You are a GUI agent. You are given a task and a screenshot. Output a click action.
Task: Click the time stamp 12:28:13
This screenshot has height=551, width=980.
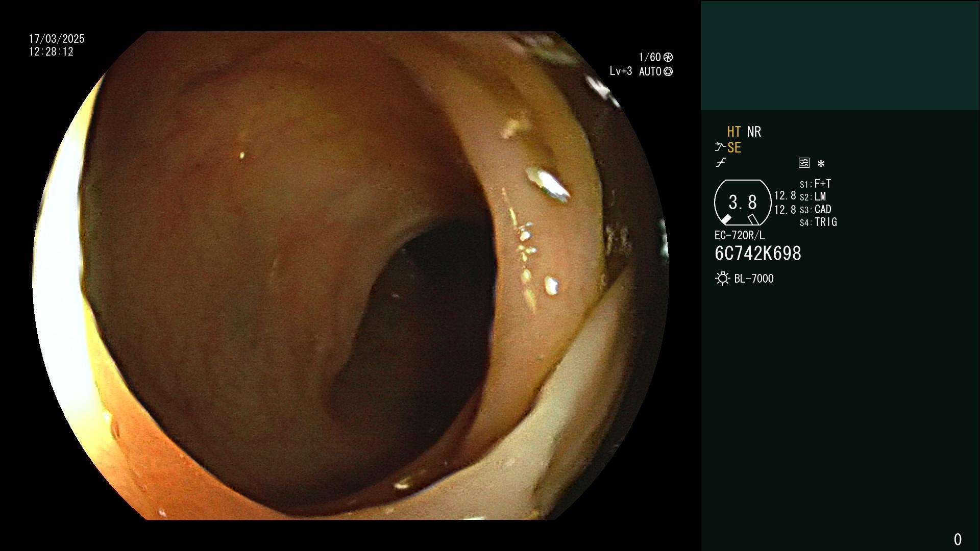51,52
